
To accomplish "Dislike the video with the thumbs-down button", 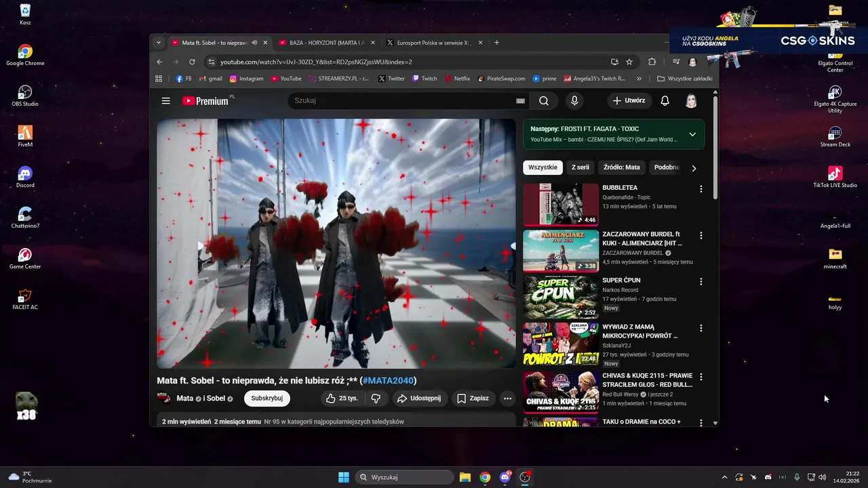I will pos(376,399).
